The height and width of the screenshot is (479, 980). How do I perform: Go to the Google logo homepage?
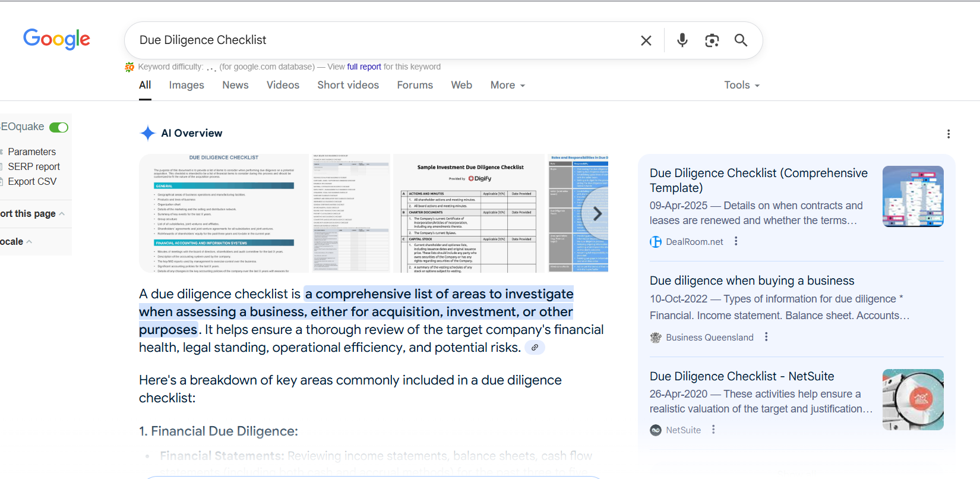(56, 39)
